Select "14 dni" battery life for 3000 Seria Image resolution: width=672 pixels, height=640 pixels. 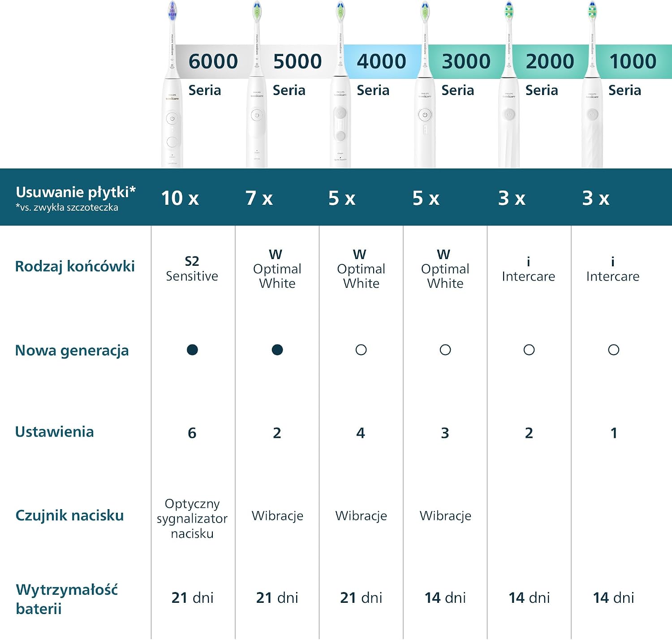coord(445,597)
